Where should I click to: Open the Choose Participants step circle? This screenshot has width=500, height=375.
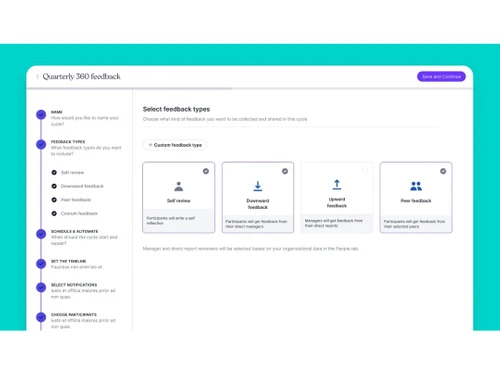41,317
